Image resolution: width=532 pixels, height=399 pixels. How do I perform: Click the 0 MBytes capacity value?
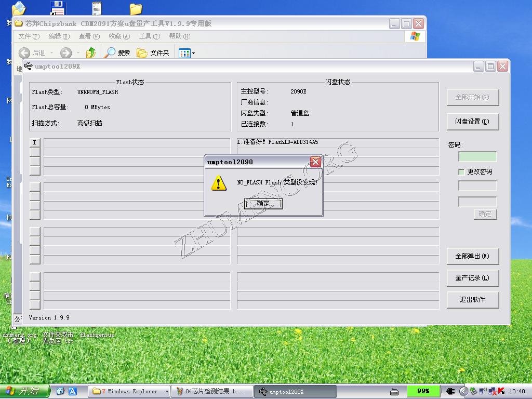point(97,107)
